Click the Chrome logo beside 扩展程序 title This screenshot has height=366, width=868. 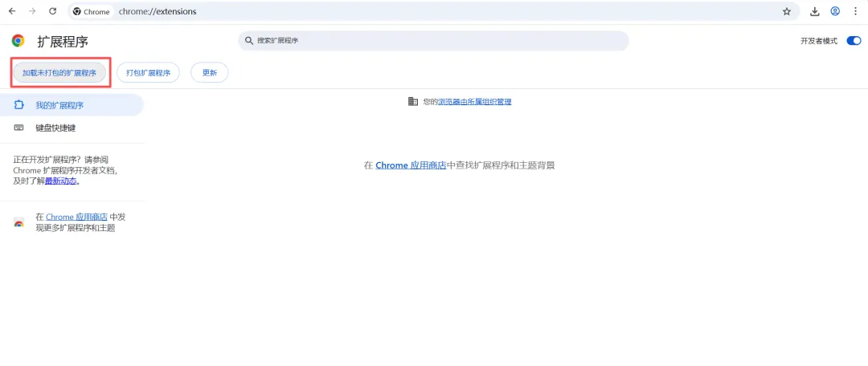[18, 40]
